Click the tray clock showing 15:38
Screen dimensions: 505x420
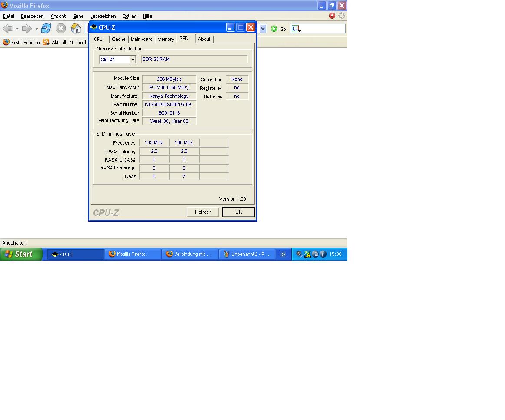coord(335,254)
